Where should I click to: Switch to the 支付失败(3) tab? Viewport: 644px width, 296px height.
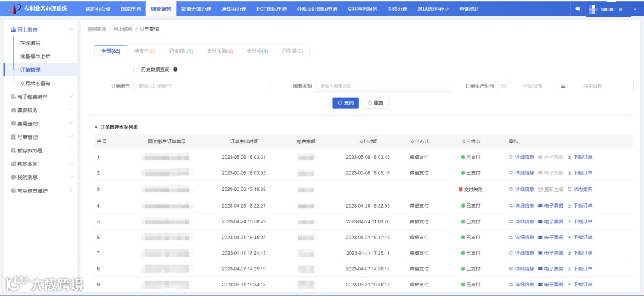[219, 51]
